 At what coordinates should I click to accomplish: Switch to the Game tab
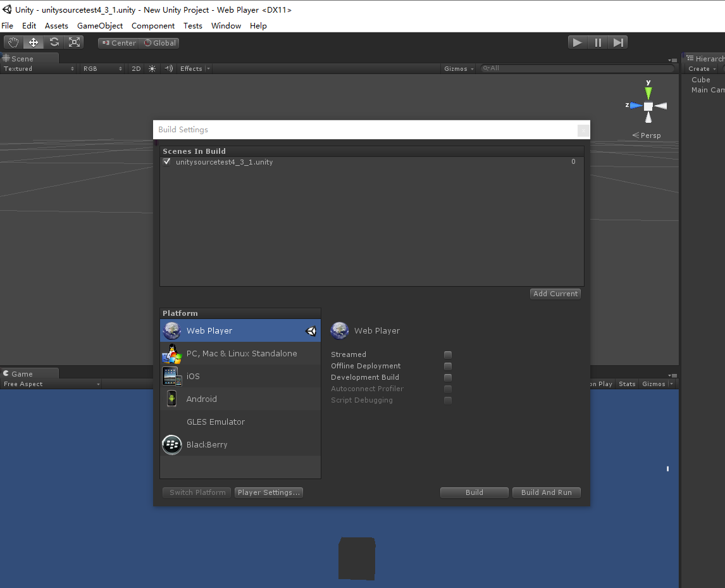pyautogui.click(x=23, y=373)
